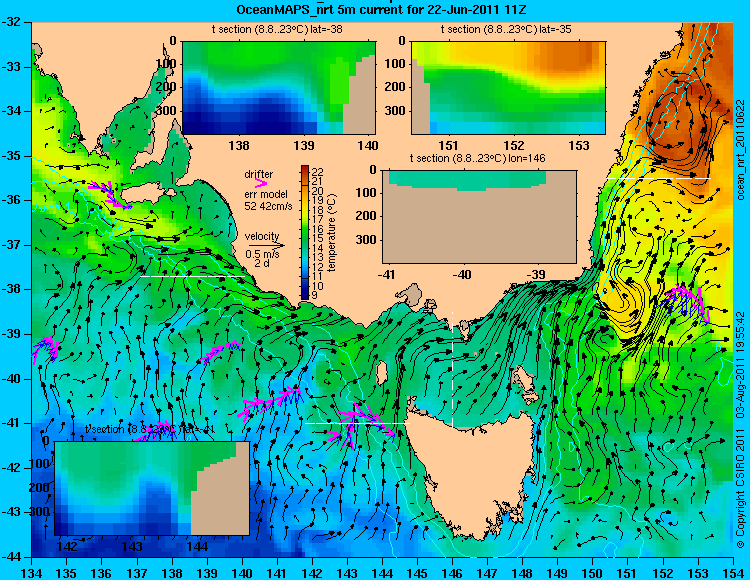Click the white dashed section line at latitude -38

193,276
